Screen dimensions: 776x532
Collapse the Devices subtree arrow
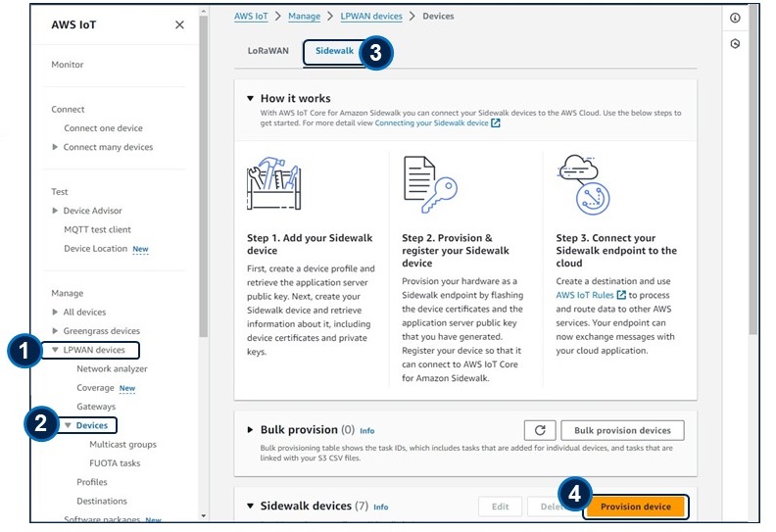click(x=68, y=425)
